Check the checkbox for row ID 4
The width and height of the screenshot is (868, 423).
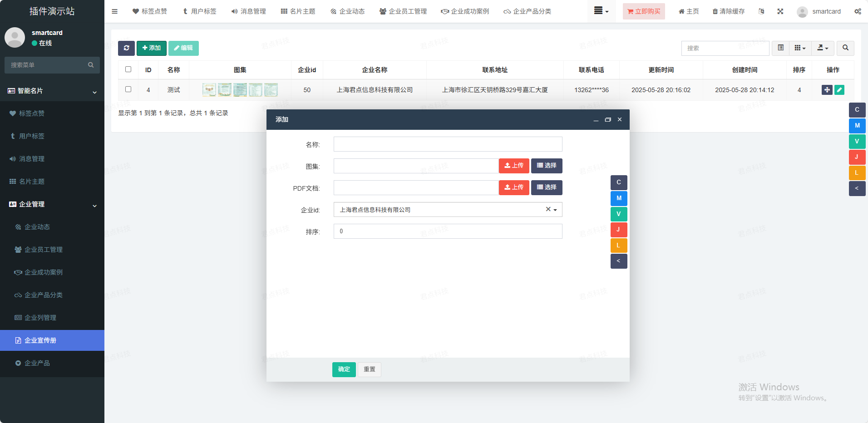(128, 89)
